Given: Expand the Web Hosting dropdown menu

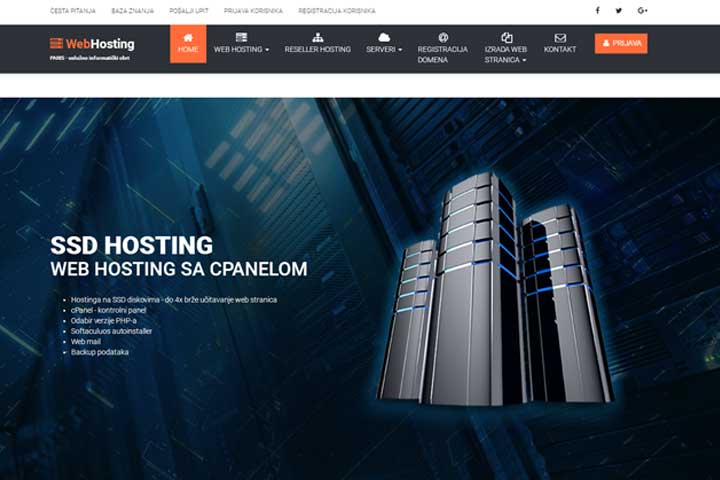Looking at the screenshot, I should click(x=241, y=49).
